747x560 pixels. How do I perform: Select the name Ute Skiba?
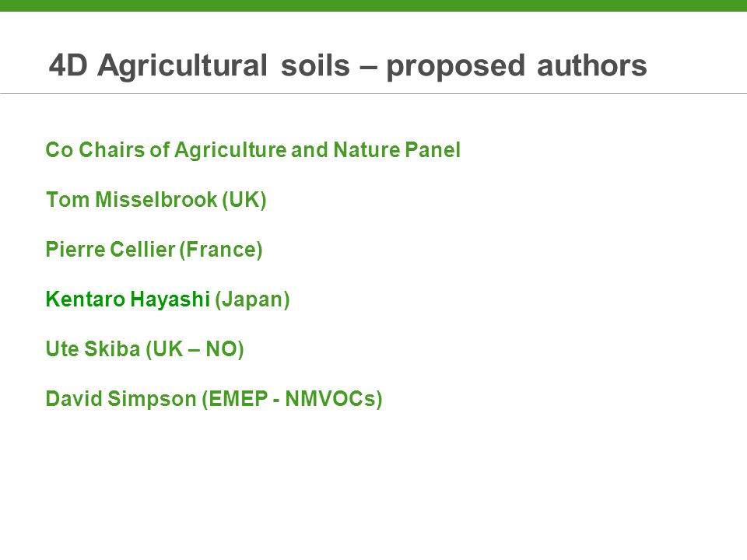pyautogui.click(x=93, y=348)
